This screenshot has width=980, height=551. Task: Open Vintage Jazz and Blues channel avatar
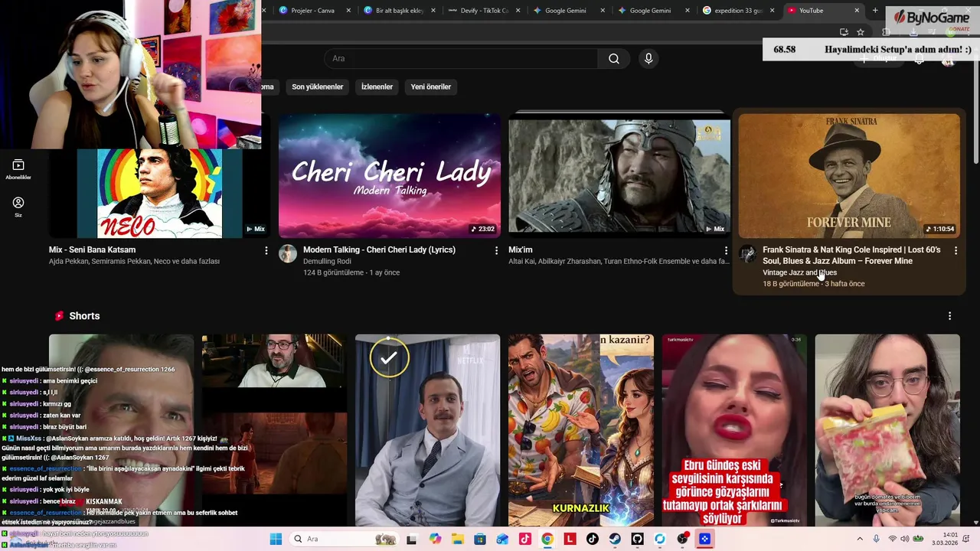747,254
